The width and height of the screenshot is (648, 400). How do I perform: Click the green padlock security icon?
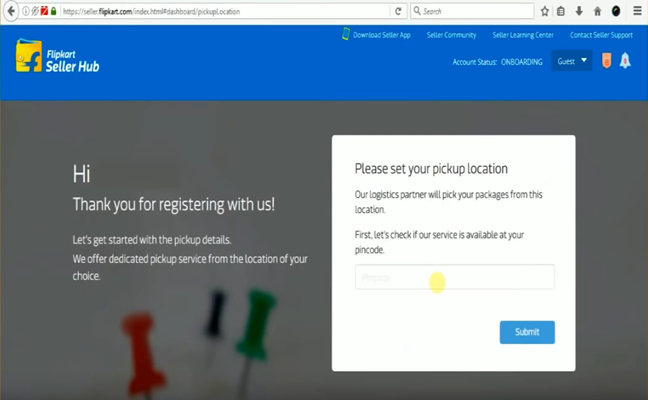pos(53,11)
